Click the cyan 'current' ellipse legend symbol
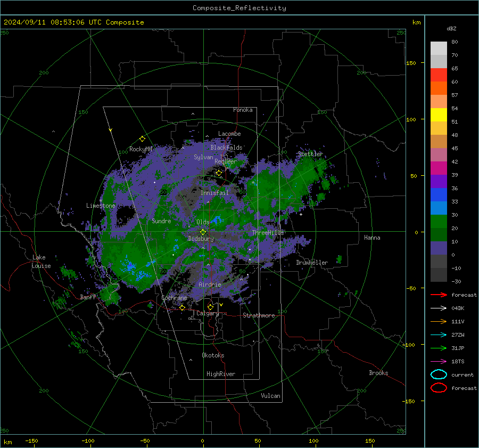479x448 pixels. click(439, 374)
